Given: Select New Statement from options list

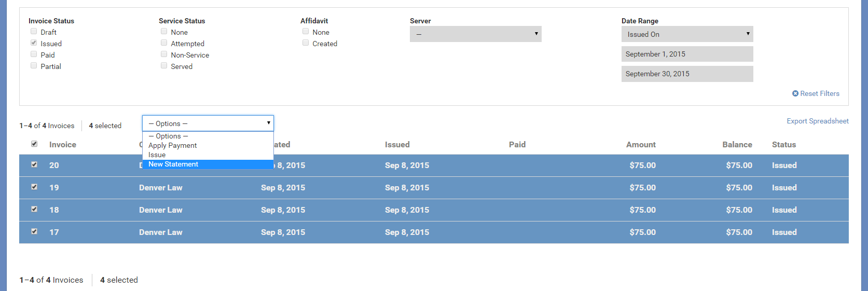Looking at the screenshot, I should tap(173, 164).
